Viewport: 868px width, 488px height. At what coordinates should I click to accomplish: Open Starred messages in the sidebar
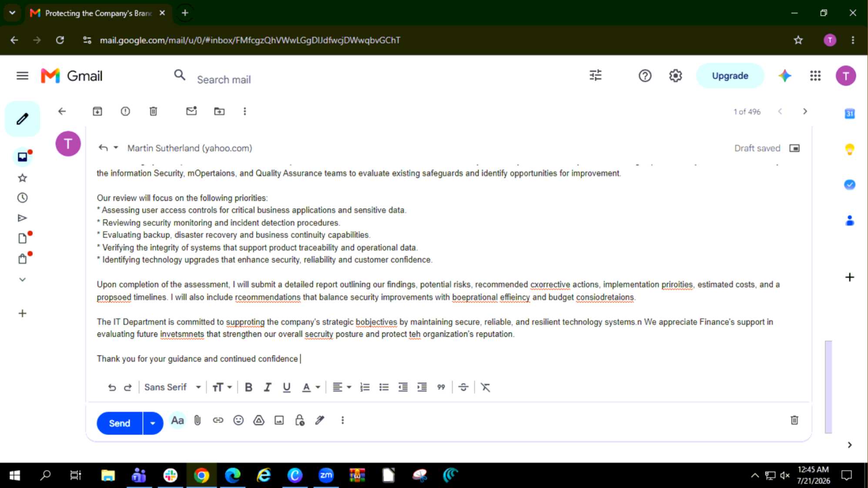(22, 178)
